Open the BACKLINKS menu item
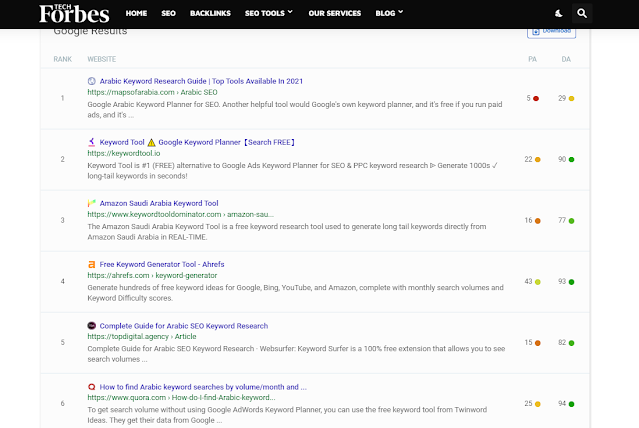 tap(210, 13)
